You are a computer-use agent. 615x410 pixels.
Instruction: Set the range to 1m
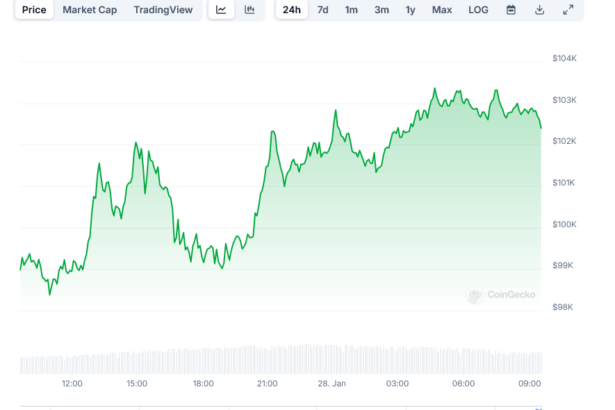[x=351, y=10]
